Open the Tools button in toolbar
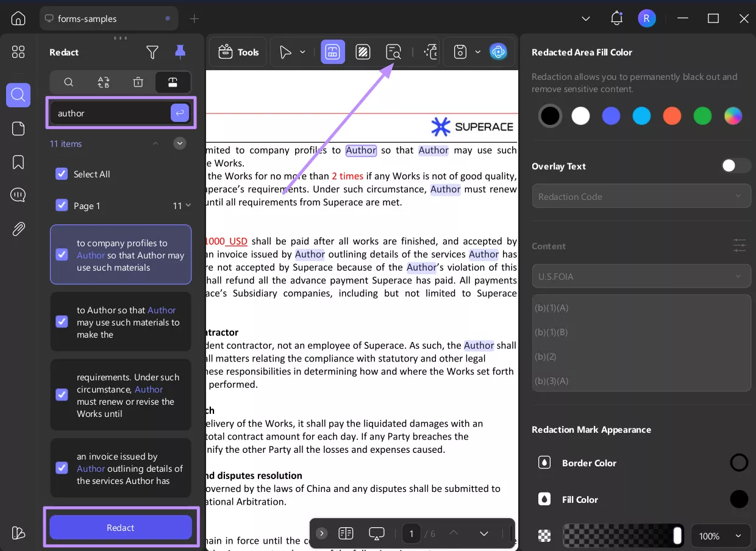This screenshot has height=551, width=756. [238, 52]
